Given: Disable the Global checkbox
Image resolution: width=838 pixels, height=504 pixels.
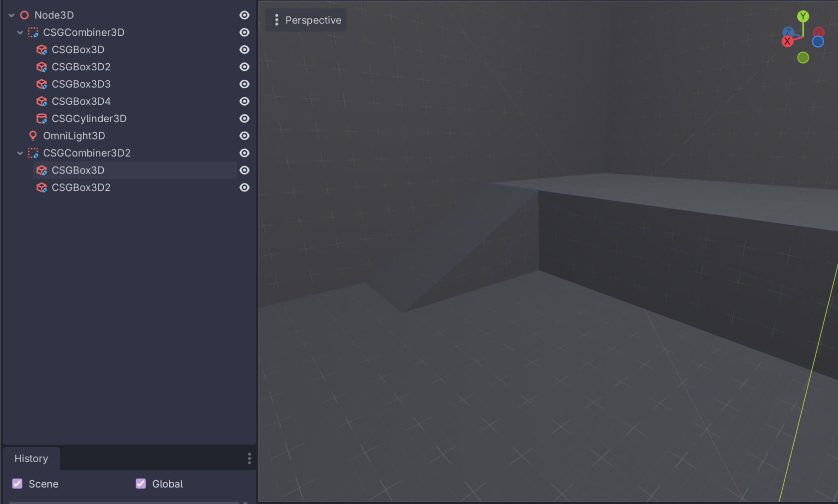Looking at the screenshot, I should coord(140,483).
